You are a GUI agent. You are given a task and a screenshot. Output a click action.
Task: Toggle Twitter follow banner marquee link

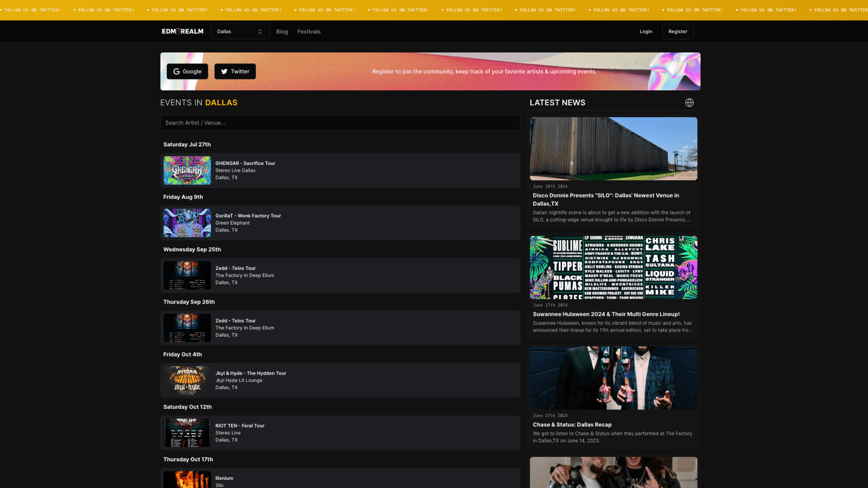(434, 10)
